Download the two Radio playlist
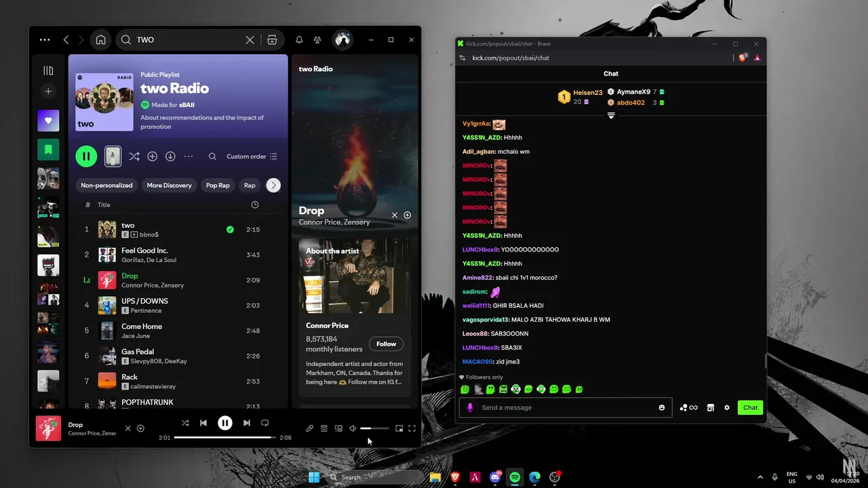868x488 pixels. coord(170,157)
